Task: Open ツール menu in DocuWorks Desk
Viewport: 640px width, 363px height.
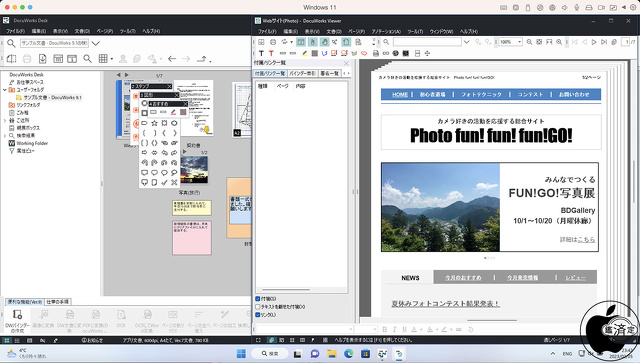Action: 128,31
